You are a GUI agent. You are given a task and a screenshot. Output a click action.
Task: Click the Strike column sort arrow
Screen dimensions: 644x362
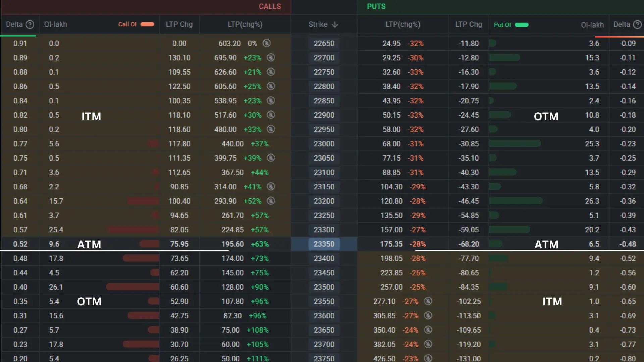click(335, 24)
